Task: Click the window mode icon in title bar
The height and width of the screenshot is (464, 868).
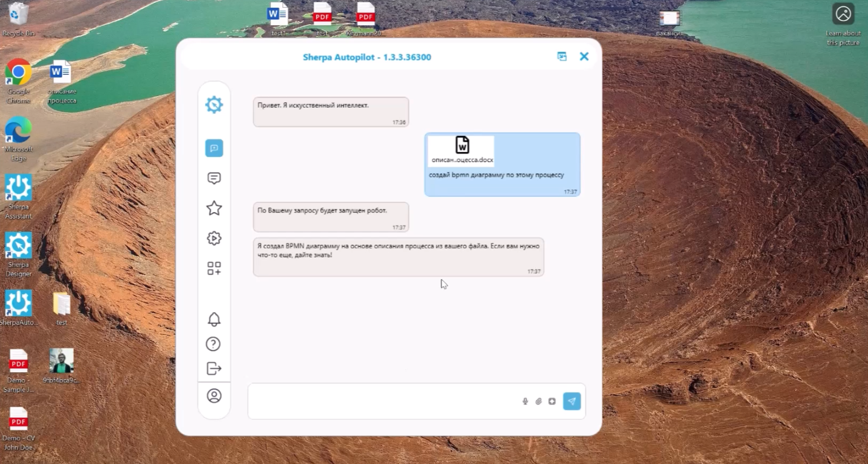Action: (562, 57)
